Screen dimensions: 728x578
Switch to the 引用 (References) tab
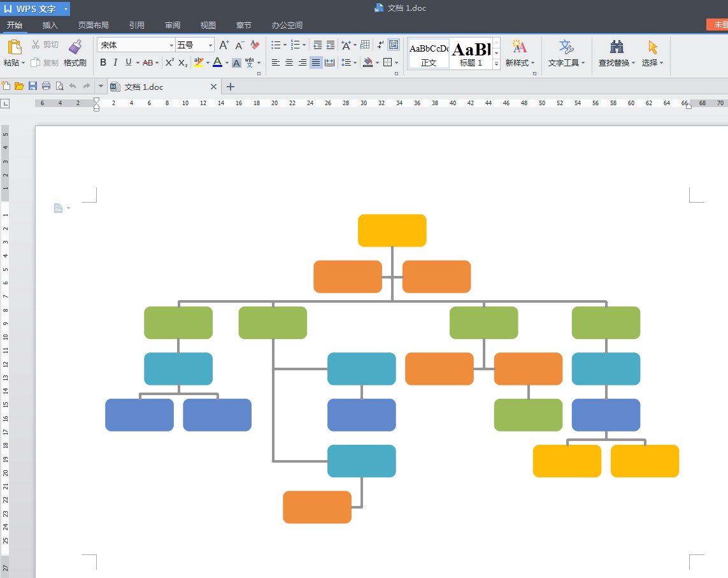click(136, 25)
